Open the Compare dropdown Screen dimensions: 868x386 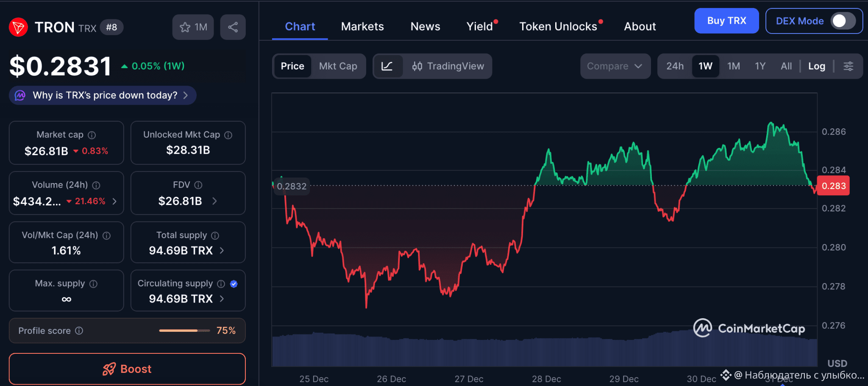pos(615,66)
